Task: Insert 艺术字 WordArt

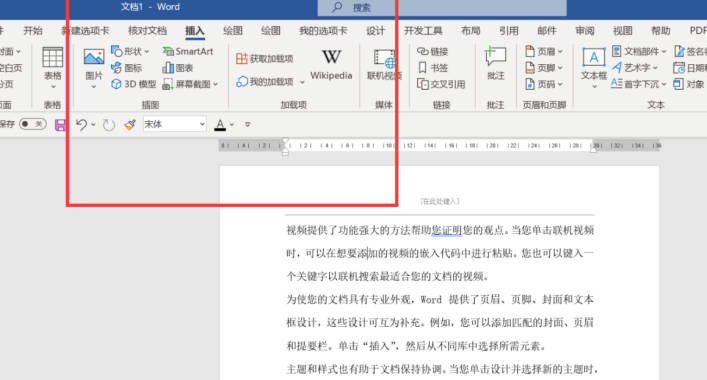Action: (634, 68)
